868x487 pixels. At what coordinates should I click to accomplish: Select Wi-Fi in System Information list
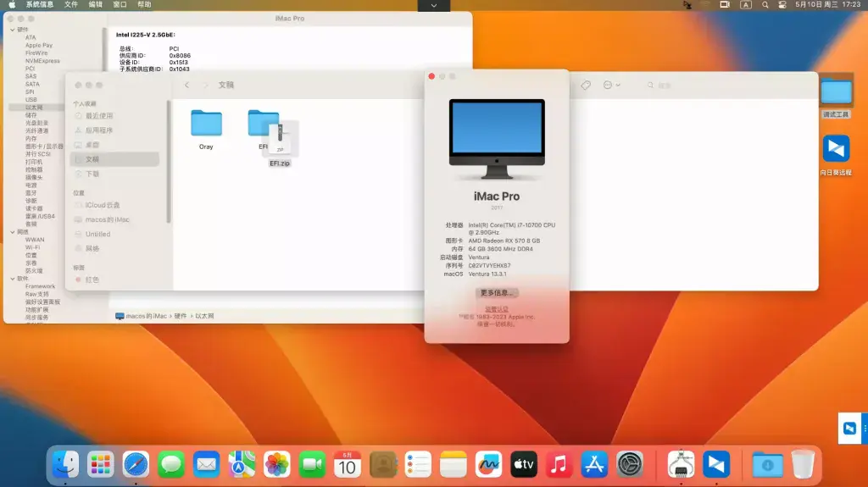click(33, 247)
